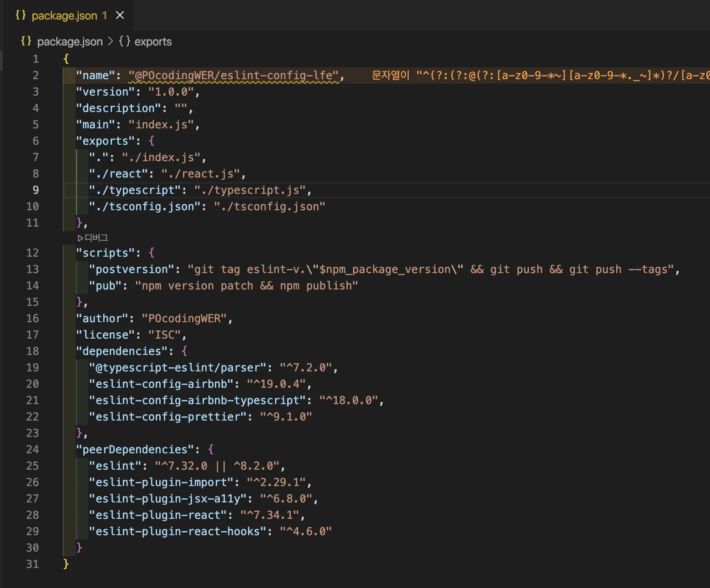Click the "peerDependencies" key
Image resolution: width=710 pixels, height=588 pixels.
click(135, 449)
